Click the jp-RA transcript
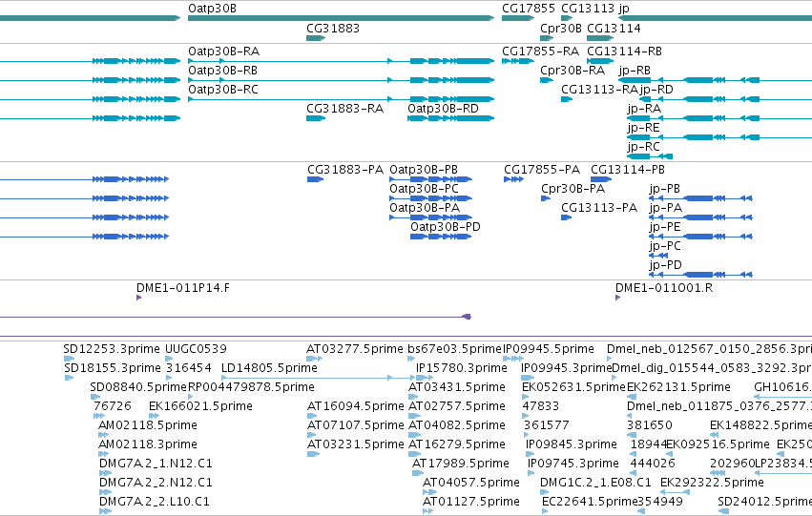 [x=719, y=118]
